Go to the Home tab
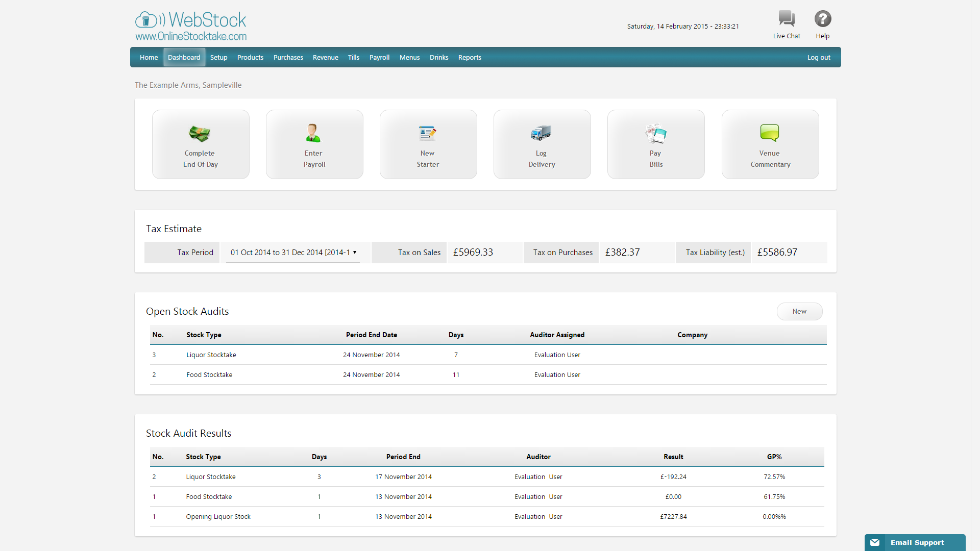This screenshot has width=980, height=551. (x=149, y=57)
